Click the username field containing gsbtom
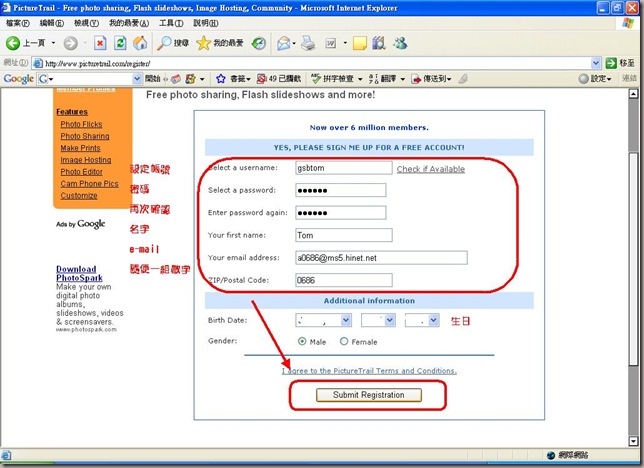This screenshot has width=644, height=468. (344, 168)
